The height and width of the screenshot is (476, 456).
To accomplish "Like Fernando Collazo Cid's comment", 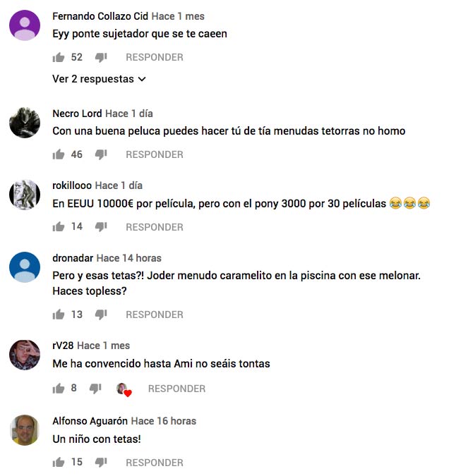I will point(59,57).
